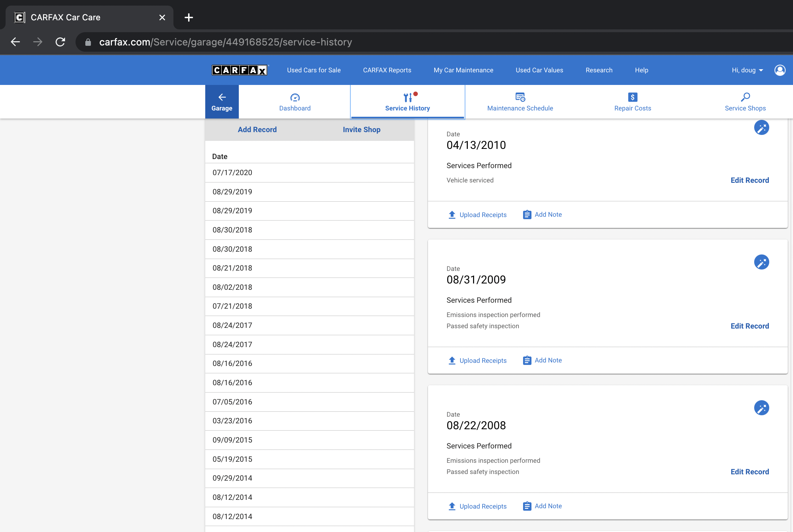Click upload arrow icon in 08/22/2008 record
793x532 pixels.
click(x=452, y=506)
